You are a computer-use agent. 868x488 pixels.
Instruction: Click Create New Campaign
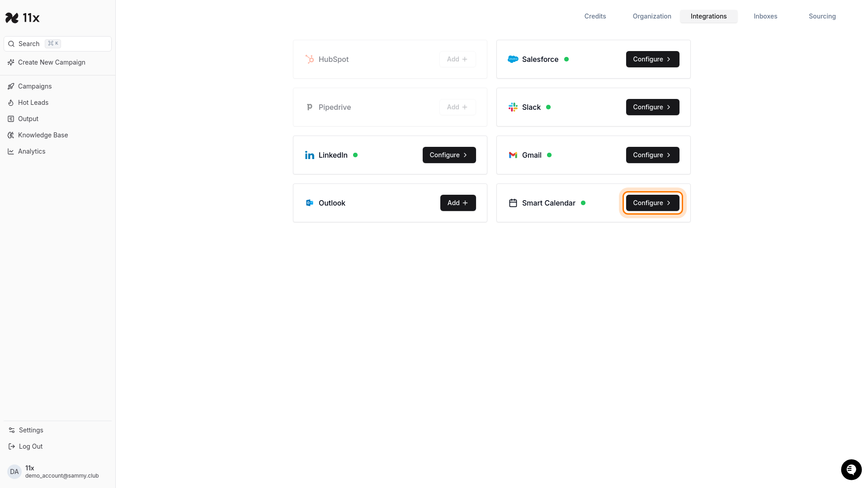coord(57,62)
